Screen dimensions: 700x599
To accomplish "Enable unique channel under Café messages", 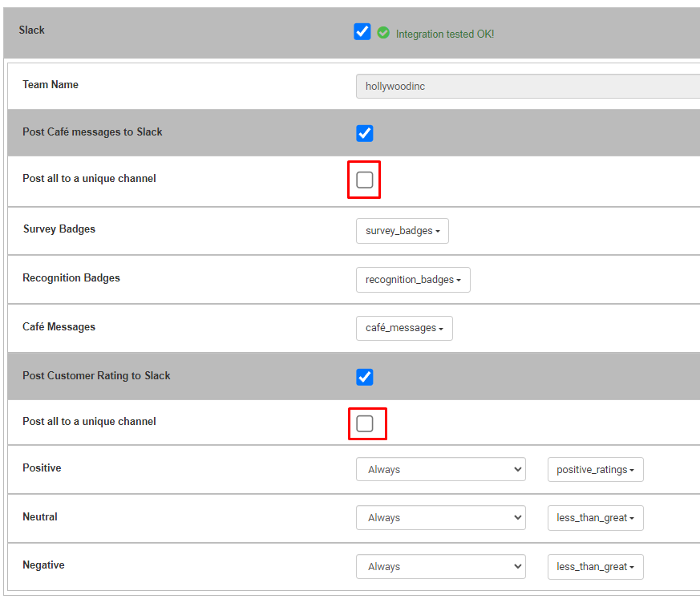I will coord(364,180).
